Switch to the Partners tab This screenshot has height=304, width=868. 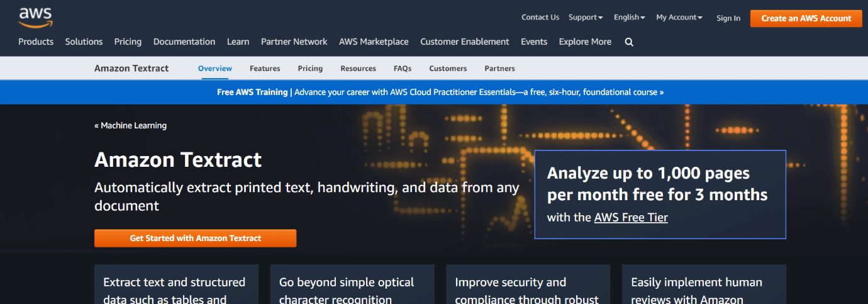[x=499, y=68]
